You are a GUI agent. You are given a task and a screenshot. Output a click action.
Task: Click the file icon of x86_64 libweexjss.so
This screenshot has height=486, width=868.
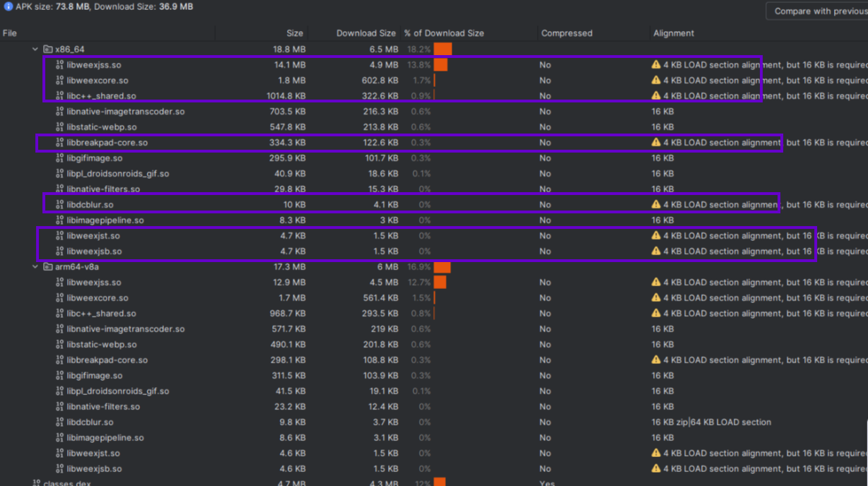59,65
